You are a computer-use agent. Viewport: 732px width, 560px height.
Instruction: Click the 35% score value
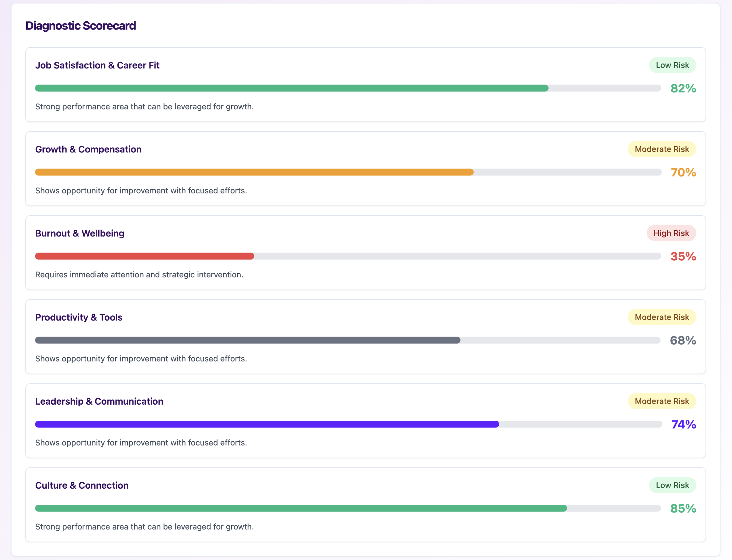pyautogui.click(x=683, y=257)
